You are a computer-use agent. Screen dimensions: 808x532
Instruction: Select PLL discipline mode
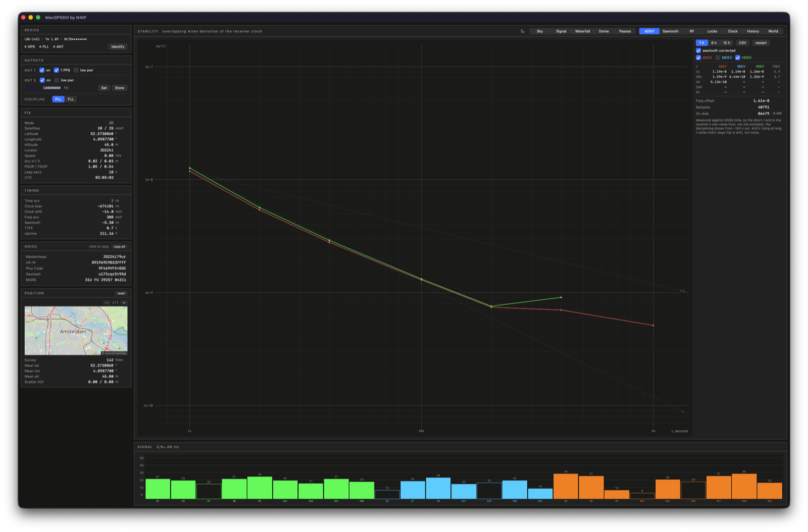58,99
